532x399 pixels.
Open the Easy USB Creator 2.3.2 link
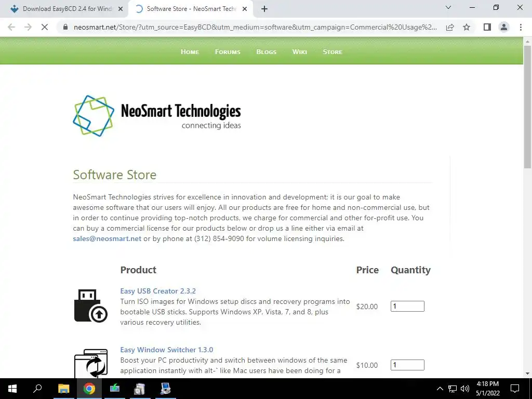(158, 291)
